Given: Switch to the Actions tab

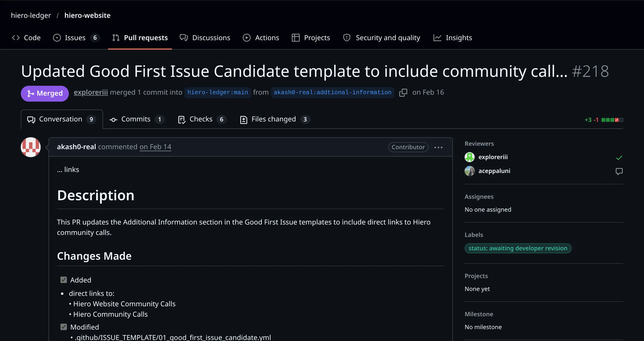Looking at the screenshot, I should point(261,37).
